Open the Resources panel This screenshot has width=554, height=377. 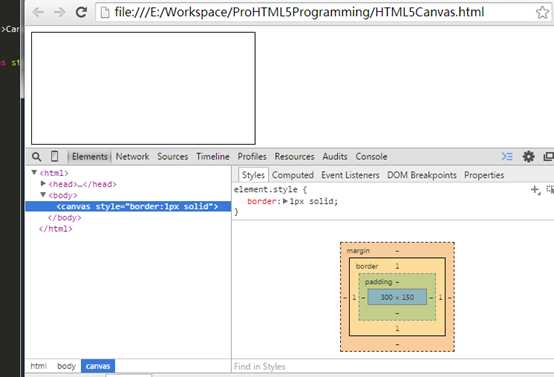click(x=294, y=157)
